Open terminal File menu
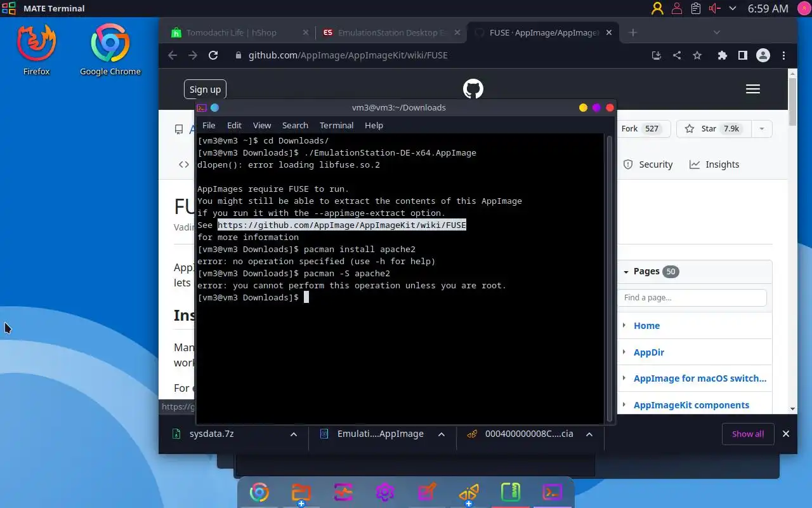812x508 pixels. coord(209,125)
